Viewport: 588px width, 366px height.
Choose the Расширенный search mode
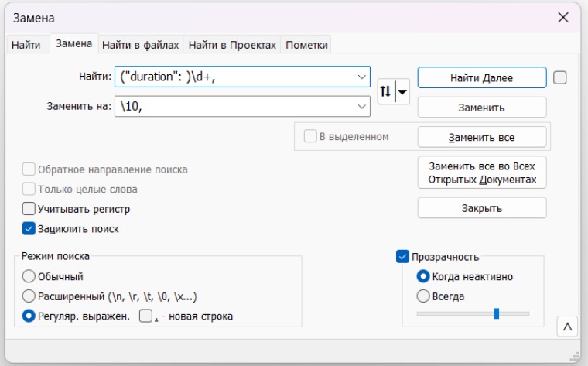pyautogui.click(x=29, y=296)
